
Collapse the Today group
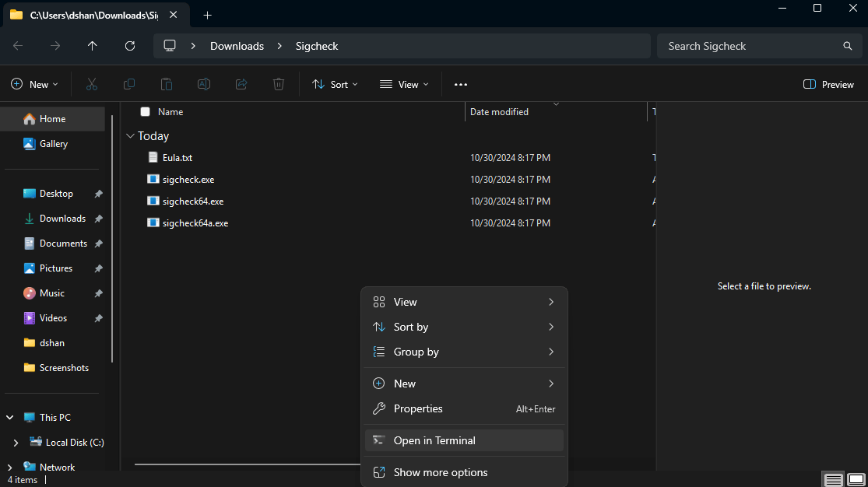pyautogui.click(x=129, y=136)
